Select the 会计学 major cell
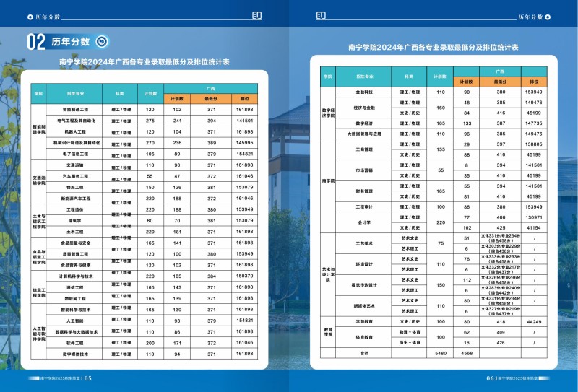The height and width of the screenshot is (392, 578). (364, 222)
